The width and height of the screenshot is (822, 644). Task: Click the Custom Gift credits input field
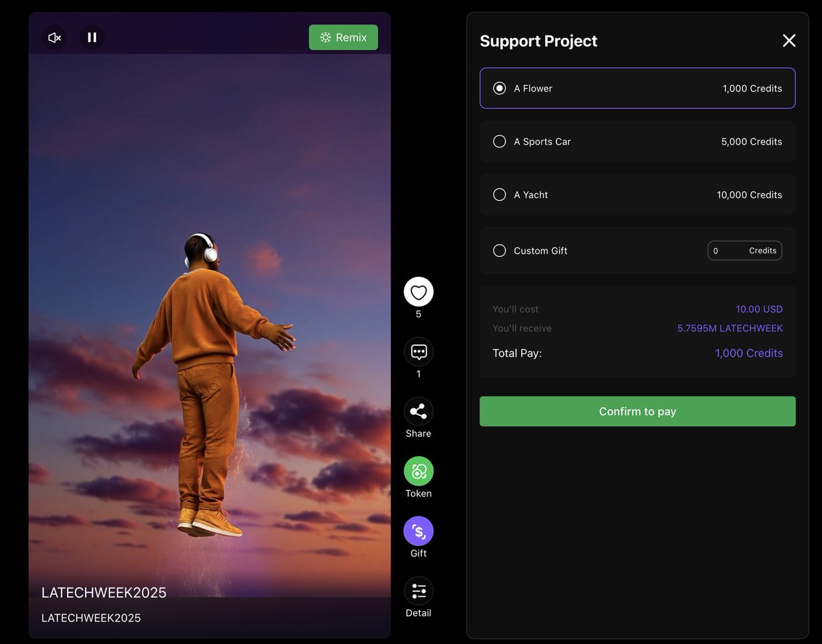(x=745, y=251)
